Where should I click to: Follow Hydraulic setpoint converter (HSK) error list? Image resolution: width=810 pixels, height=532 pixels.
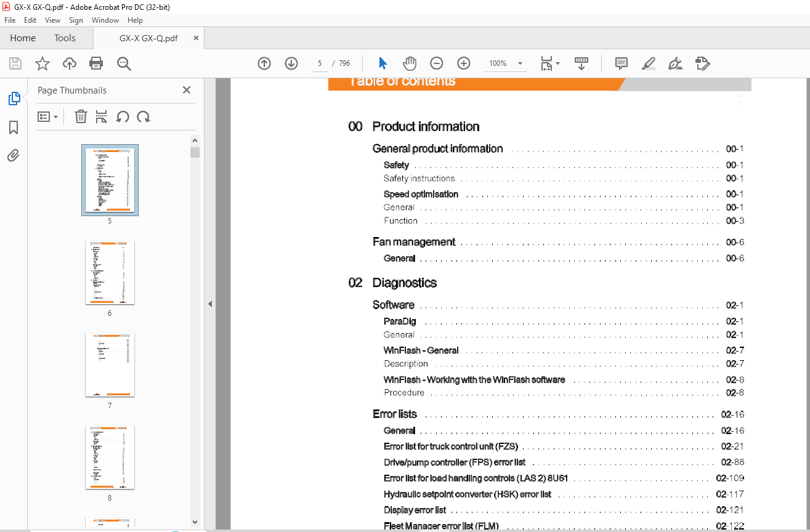(468, 494)
